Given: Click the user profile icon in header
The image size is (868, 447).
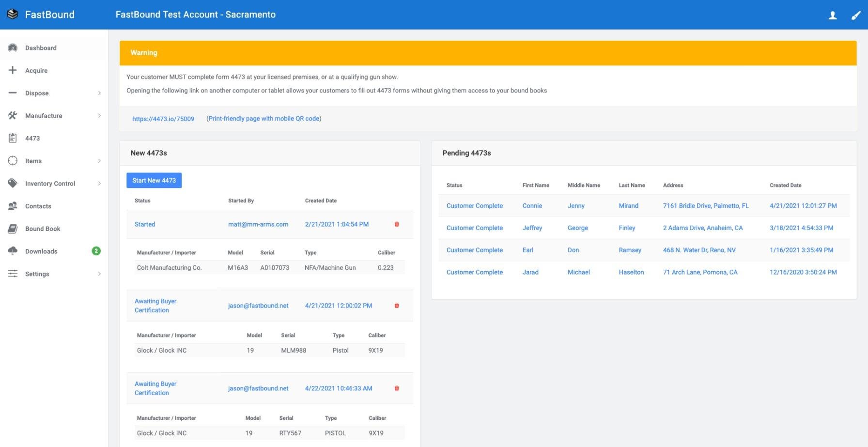Looking at the screenshot, I should pos(832,15).
